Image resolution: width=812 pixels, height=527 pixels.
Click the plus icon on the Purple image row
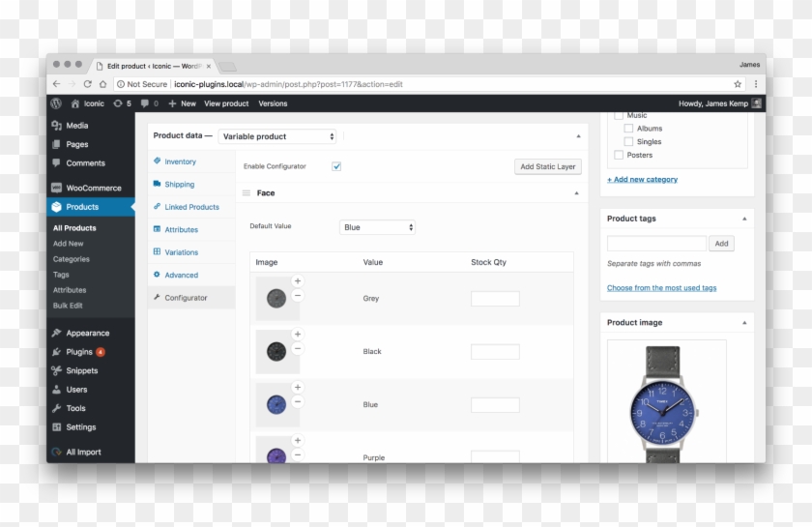point(298,441)
